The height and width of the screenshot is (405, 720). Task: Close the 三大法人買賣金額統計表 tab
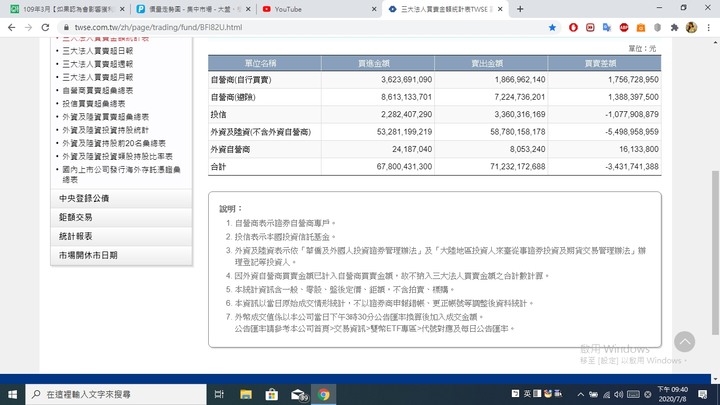pos(500,9)
